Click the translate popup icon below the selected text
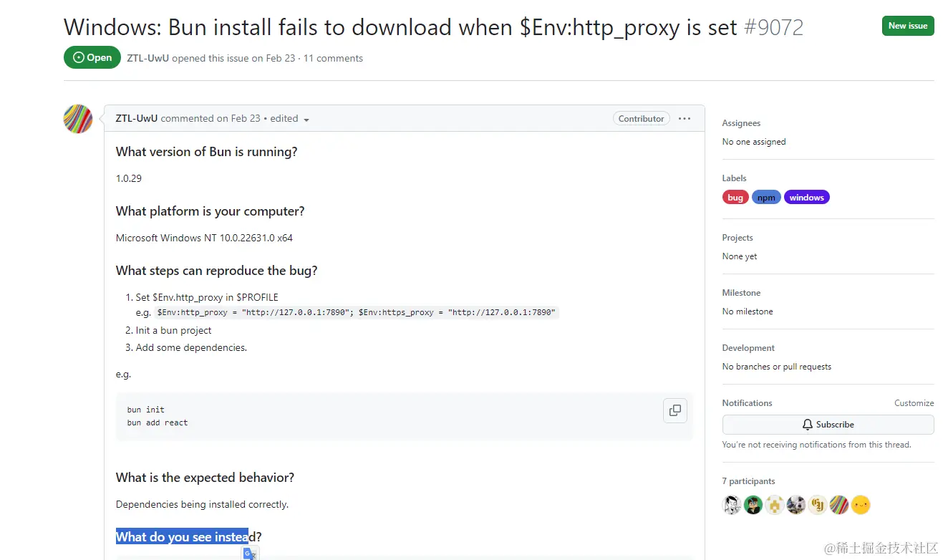The image size is (943, 560). (x=250, y=553)
